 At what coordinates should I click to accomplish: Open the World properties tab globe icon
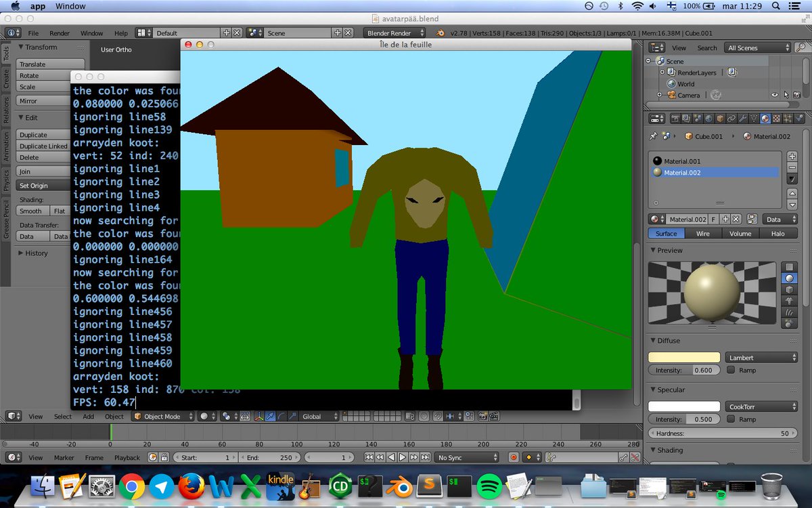coord(708,119)
